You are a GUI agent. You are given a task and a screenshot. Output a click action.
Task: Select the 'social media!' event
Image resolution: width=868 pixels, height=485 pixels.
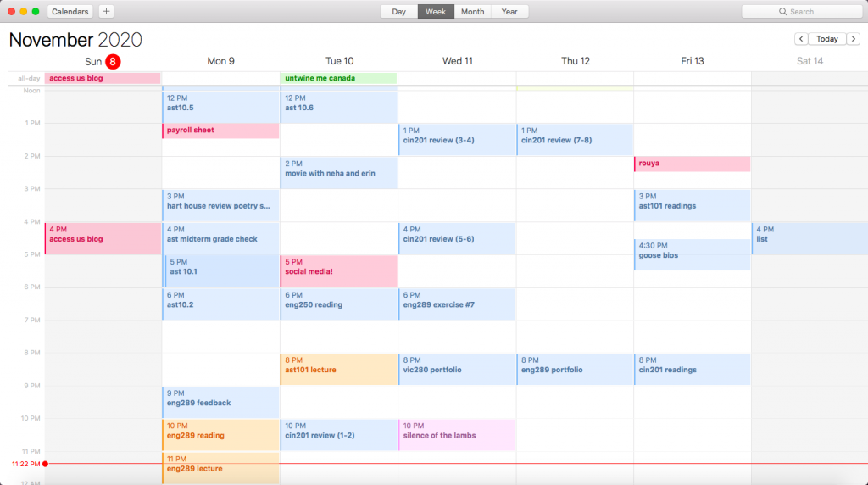(x=338, y=270)
